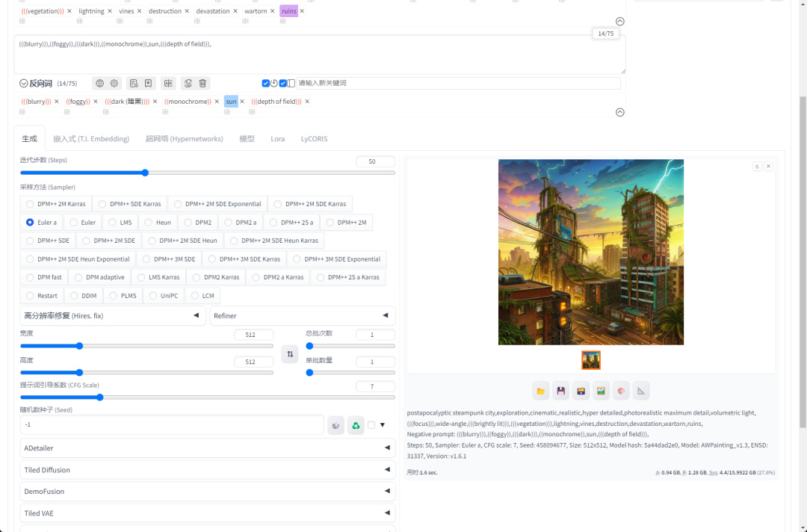Expand the ADetailer panel

208,448
